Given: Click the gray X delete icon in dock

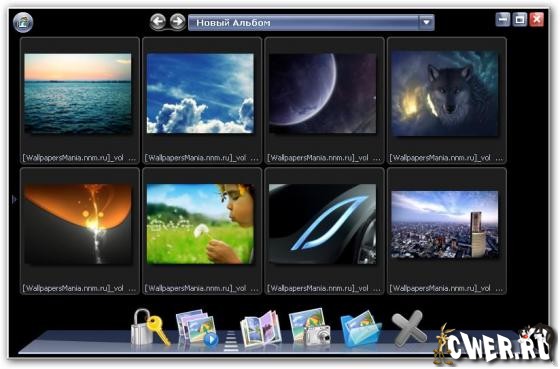Looking at the screenshot, I should tap(409, 328).
